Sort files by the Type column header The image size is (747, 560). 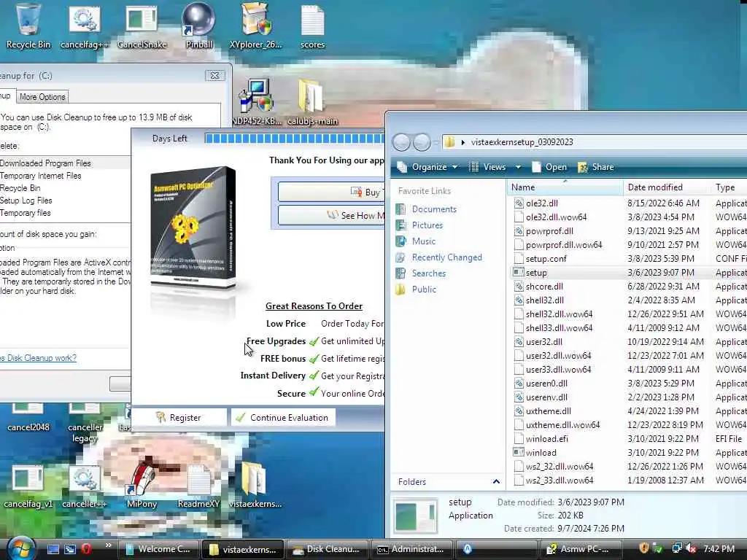coord(729,187)
